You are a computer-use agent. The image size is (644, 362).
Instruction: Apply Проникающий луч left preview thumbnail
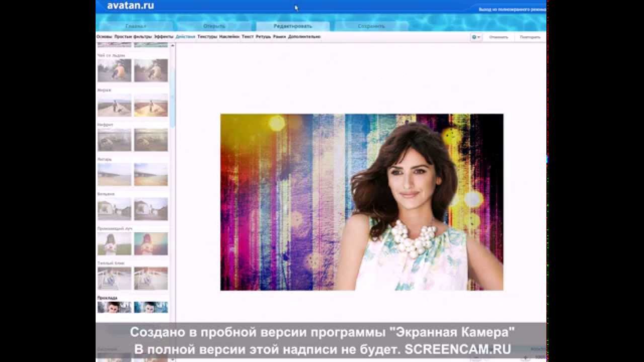pyautogui.click(x=114, y=244)
